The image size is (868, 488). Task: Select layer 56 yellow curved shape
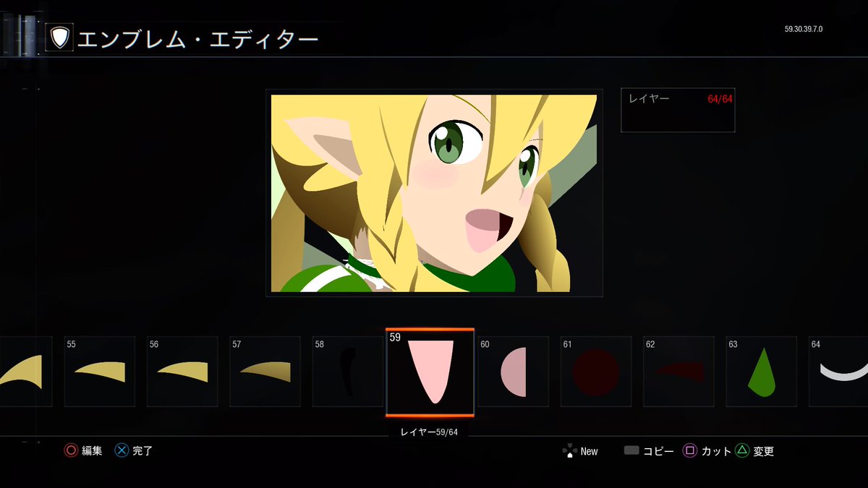coord(182,371)
